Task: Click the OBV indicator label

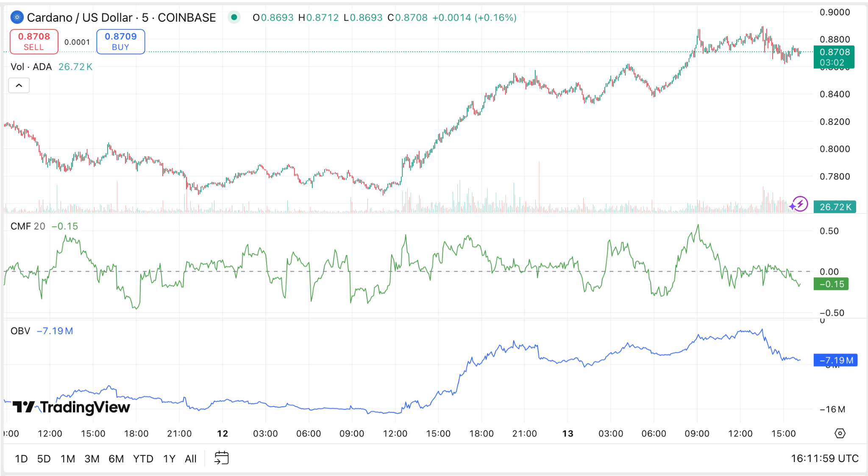Action: (20, 330)
